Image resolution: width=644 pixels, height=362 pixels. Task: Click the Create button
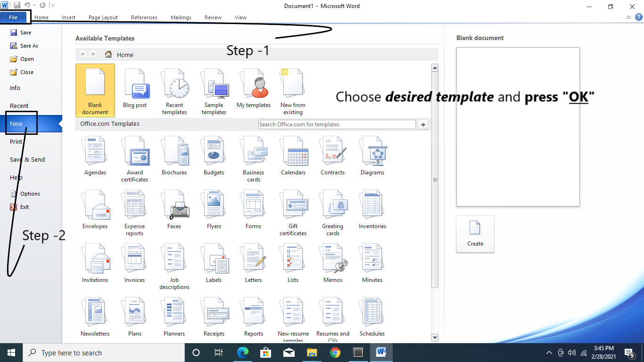pos(475,234)
